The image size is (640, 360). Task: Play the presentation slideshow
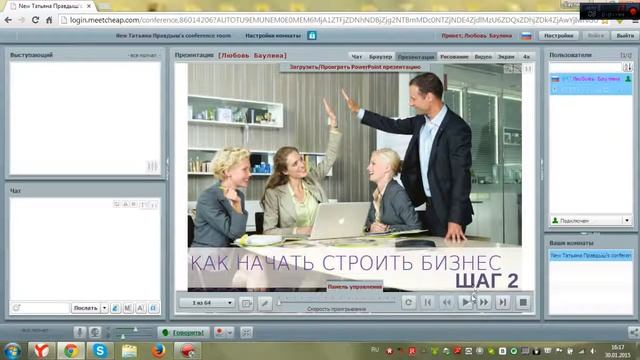pos(465,302)
